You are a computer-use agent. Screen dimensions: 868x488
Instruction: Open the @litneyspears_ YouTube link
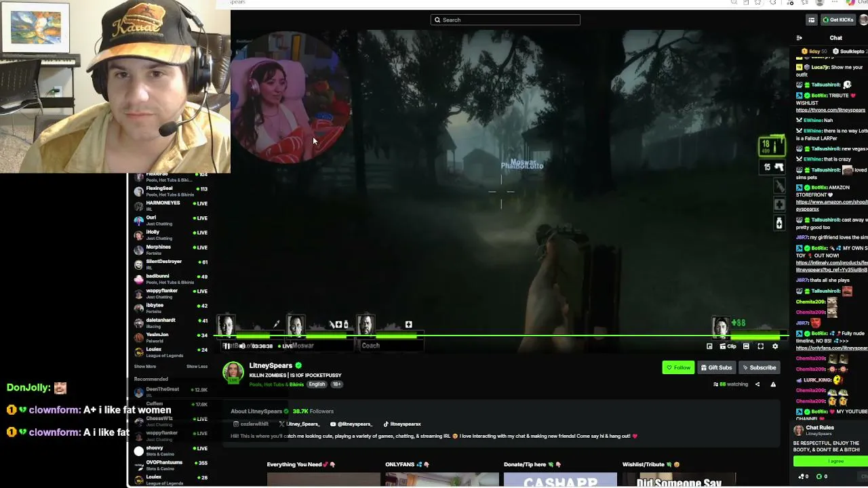click(x=351, y=424)
